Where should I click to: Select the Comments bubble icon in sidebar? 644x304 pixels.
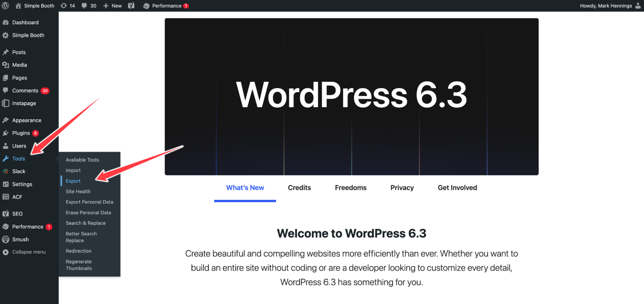(5, 91)
